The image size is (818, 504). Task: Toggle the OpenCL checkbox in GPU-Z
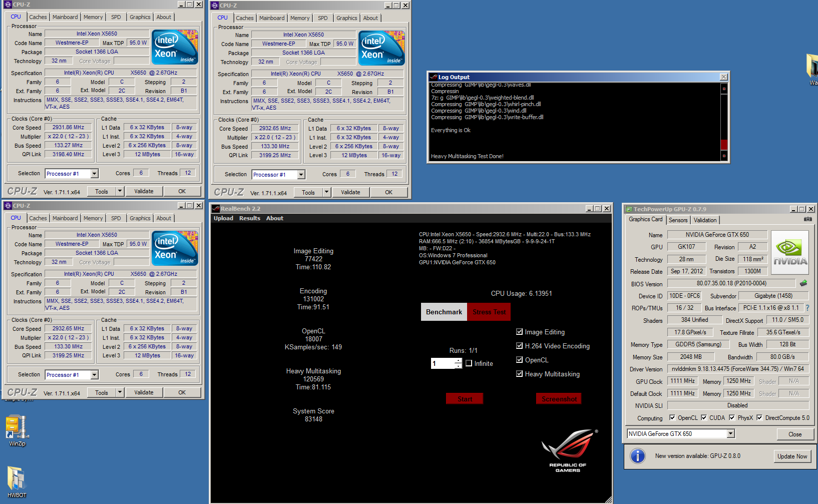coord(672,418)
